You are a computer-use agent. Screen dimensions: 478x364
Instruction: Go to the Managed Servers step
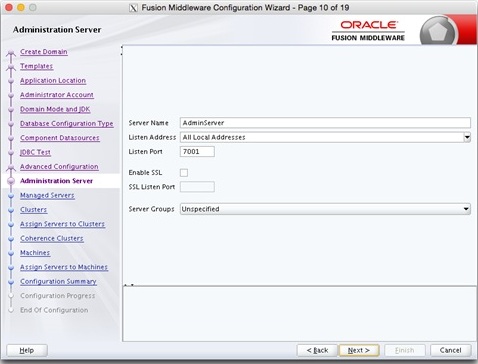[47, 195]
